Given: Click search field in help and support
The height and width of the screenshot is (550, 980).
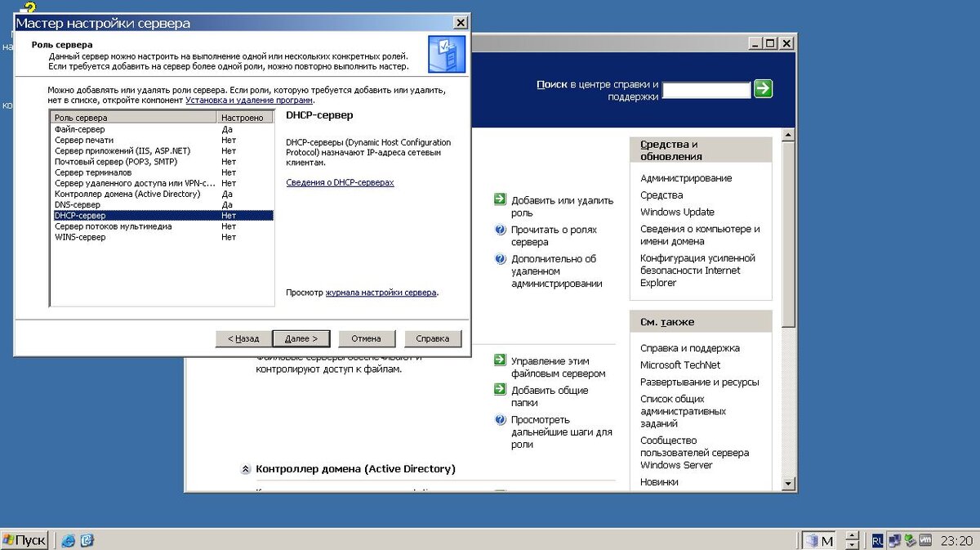Looking at the screenshot, I should click(x=706, y=90).
